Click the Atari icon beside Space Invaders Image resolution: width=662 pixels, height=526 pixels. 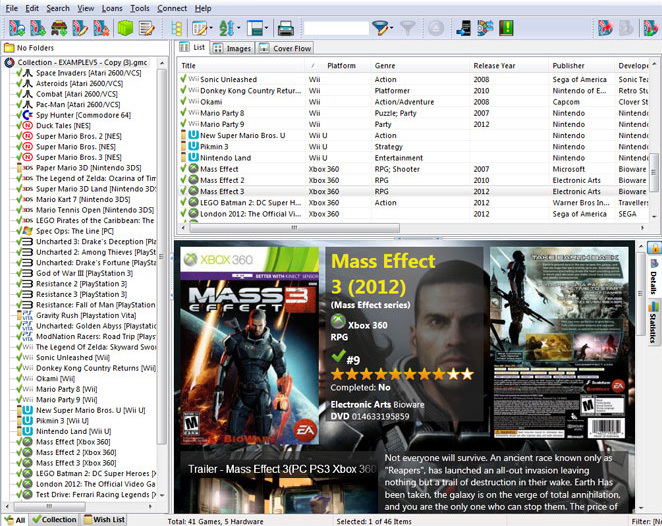click(x=27, y=73)
